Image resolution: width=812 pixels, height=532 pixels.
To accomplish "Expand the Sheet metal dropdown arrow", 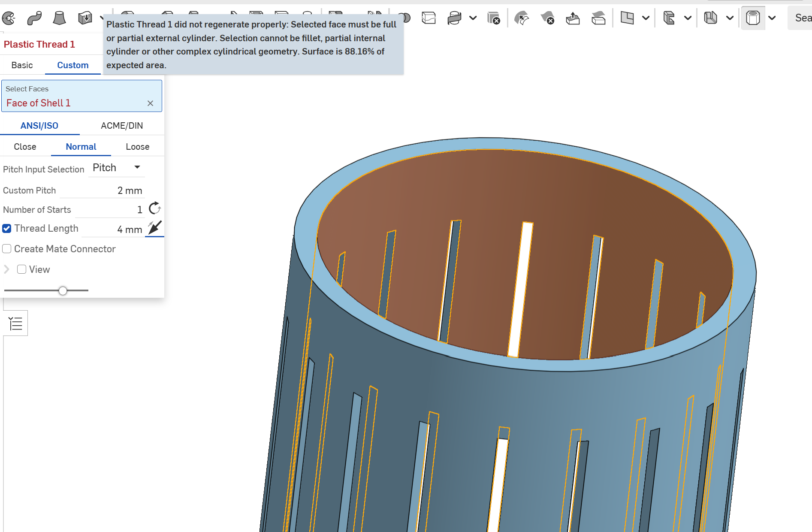I will pos(730,18).
